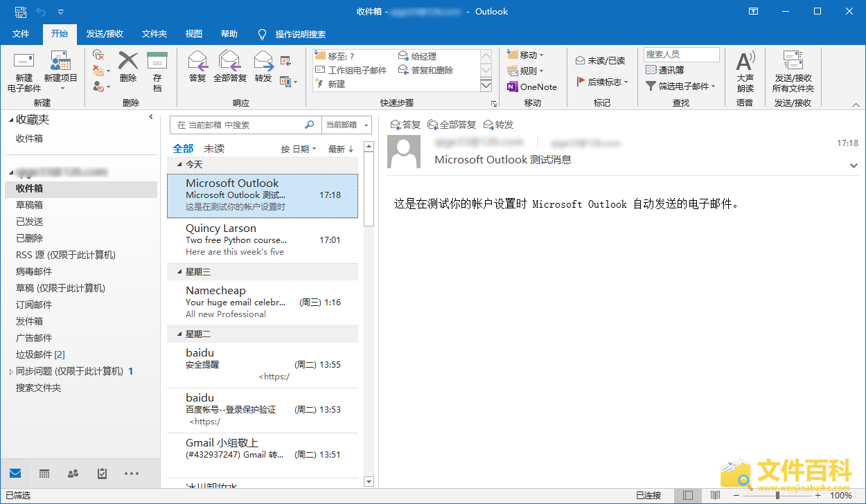The image size is (866, 504).
Task: Open the Quick Access Toolbar customize dropdown
Action: pyautogui.click(x=61, y=12)
